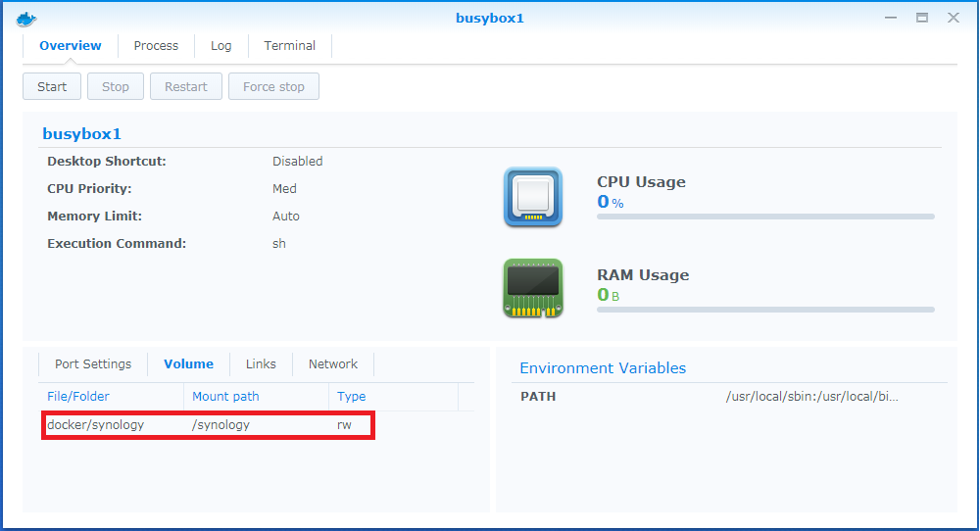Screen dimensions: 980x531
Task: Show the Port Settings tab
Action: tap(93, 364)
